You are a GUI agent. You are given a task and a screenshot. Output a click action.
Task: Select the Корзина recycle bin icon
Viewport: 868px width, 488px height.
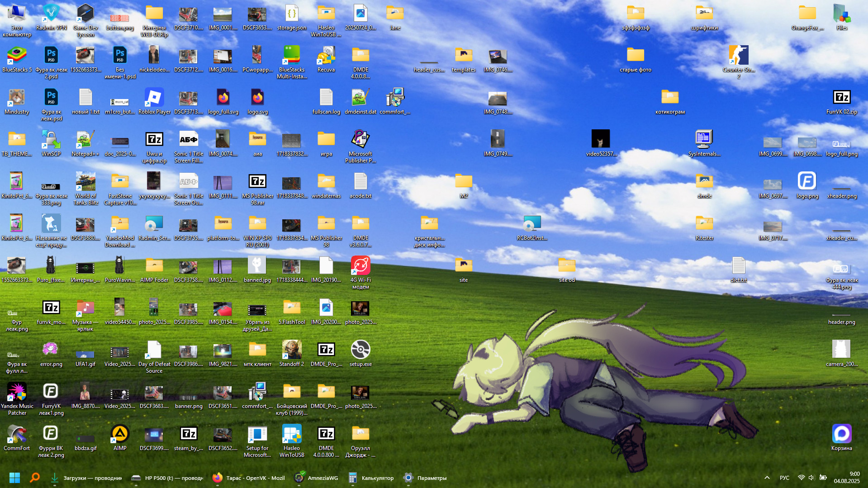pos(842,438)
